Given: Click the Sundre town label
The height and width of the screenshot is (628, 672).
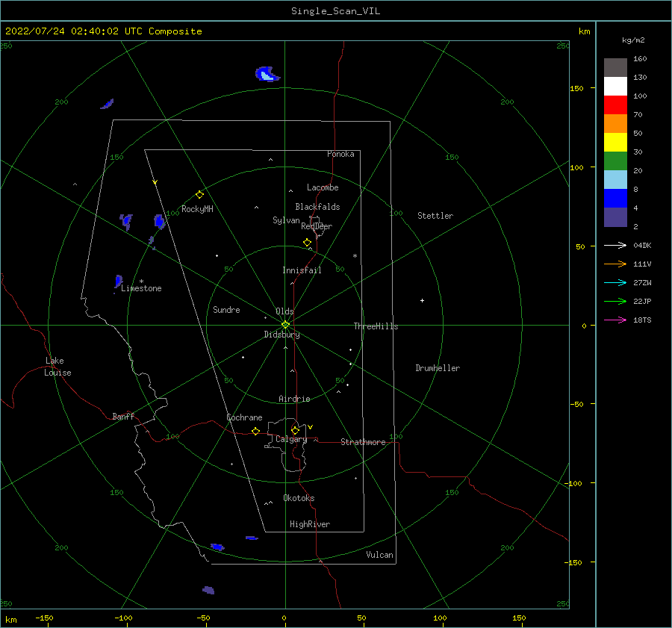Looking at the screenshot, I should (227, 310).
